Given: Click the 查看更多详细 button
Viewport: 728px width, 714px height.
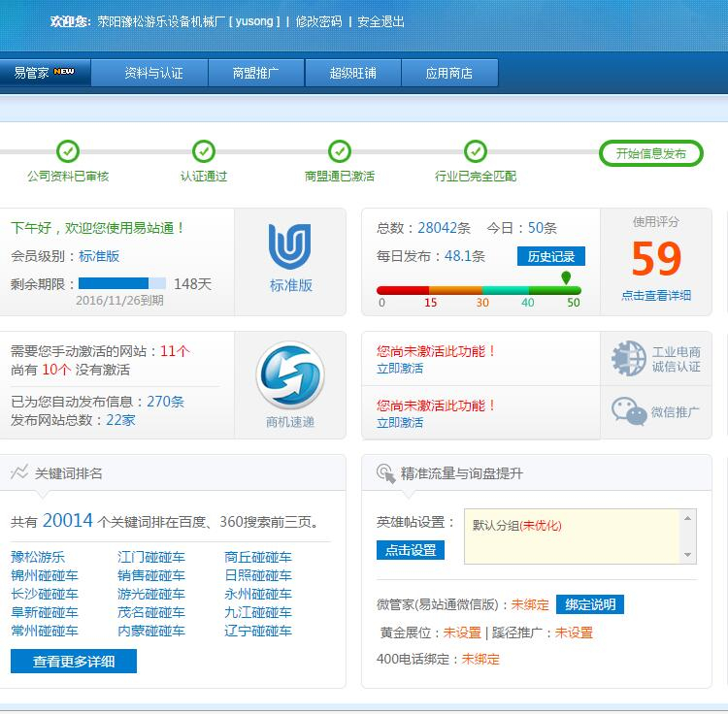Looking at the screenshot, I should click(74, 661).
